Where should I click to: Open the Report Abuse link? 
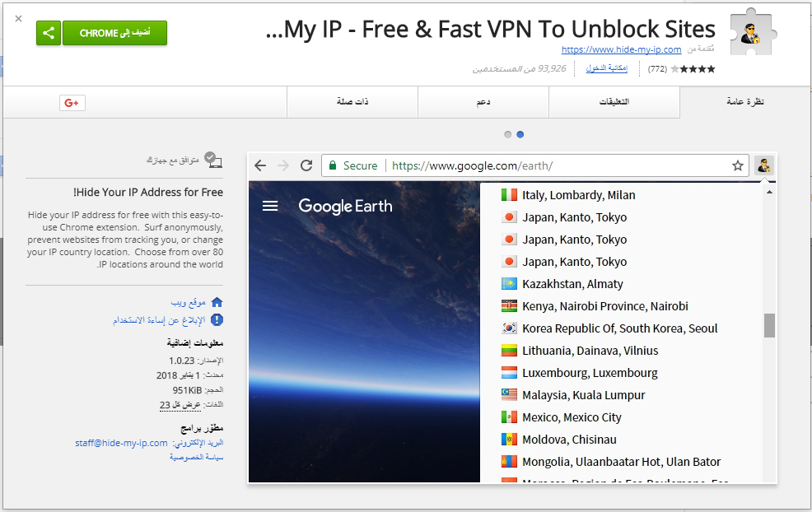159,320
